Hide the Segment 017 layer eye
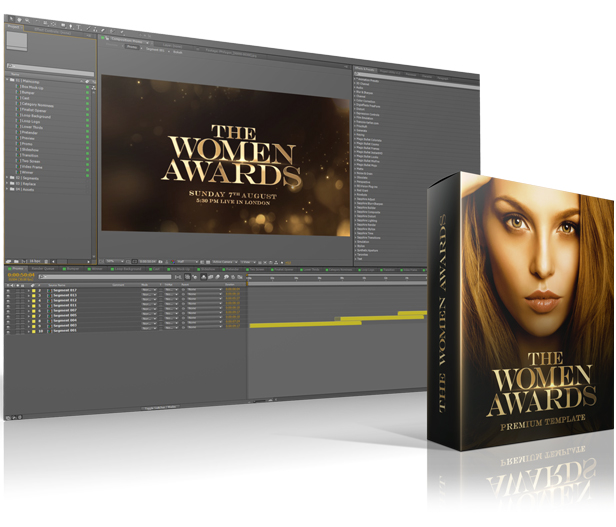Viewport: 616px width, 527px height. [x=8, y=290]
